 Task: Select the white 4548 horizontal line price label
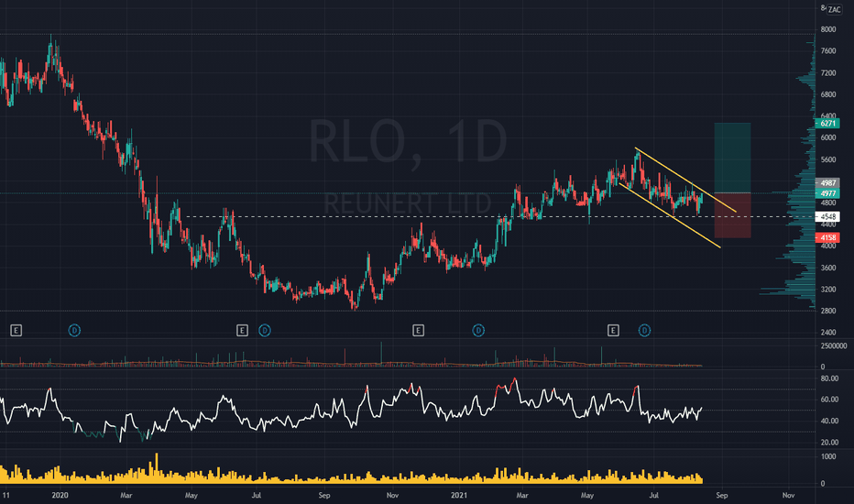(x=827, y=217)
